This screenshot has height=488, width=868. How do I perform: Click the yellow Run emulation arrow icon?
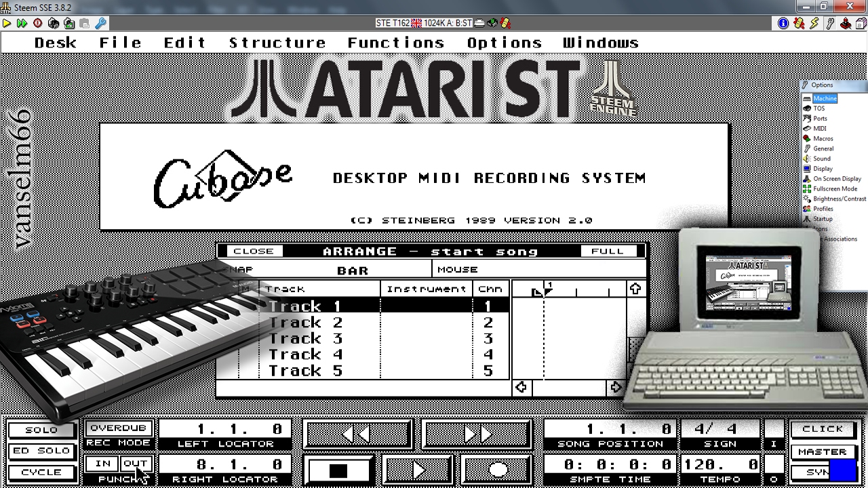(x=7, y=23)
